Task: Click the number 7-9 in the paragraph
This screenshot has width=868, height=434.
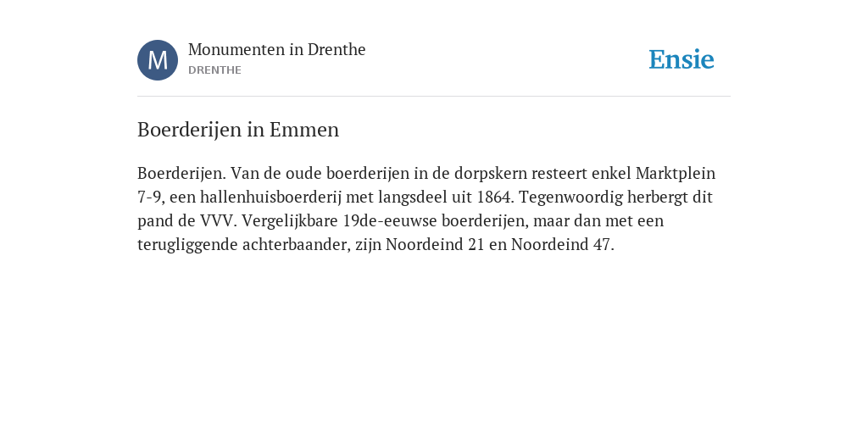Action: (x=150, y=197)
